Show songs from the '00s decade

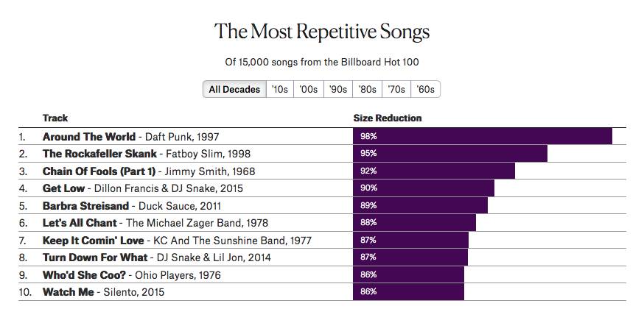click(309, 89)
